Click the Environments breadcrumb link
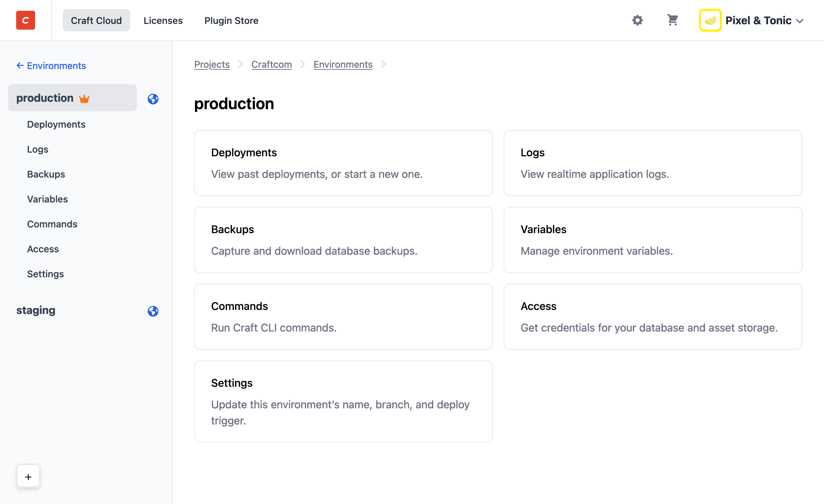This screenshot has height=504, width=824. click(x=343, y=64)
